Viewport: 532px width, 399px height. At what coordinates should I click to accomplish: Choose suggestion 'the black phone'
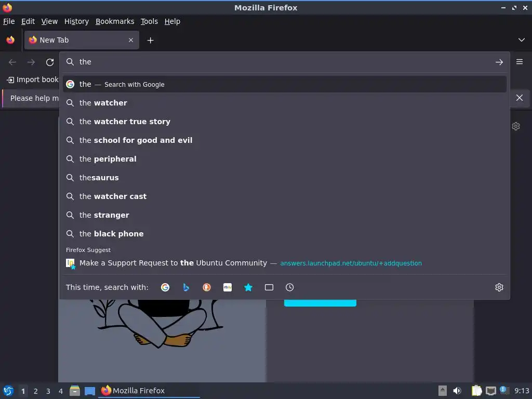point(285,234)
